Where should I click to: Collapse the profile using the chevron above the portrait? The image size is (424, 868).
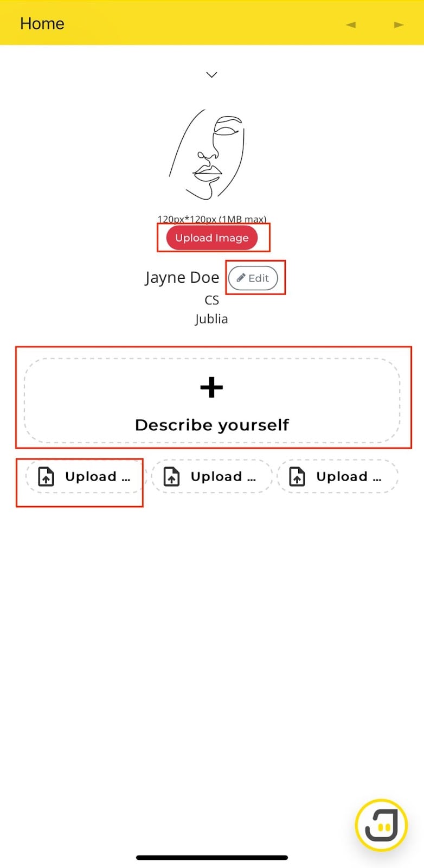(211, 74)
